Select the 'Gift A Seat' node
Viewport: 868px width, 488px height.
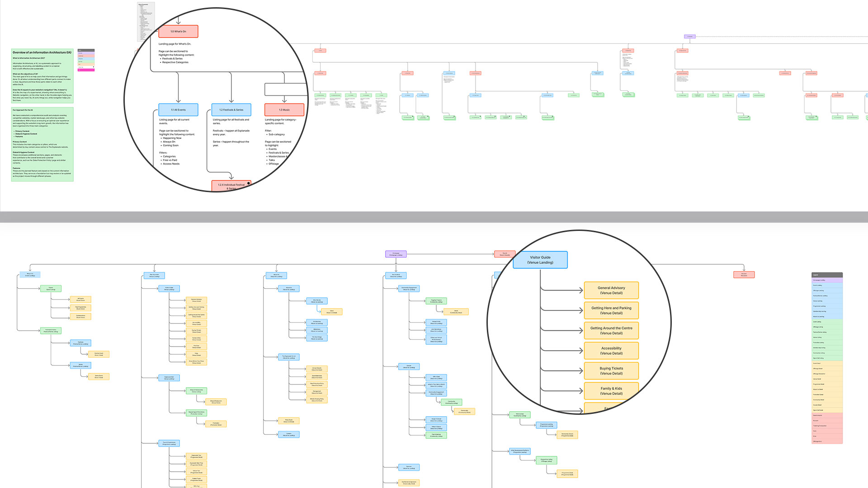436,377
